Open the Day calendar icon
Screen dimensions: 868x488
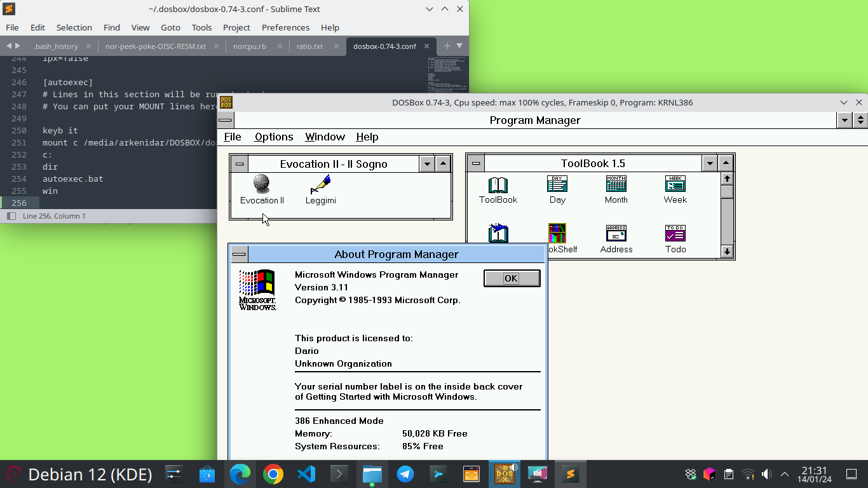tap(557, 184)
